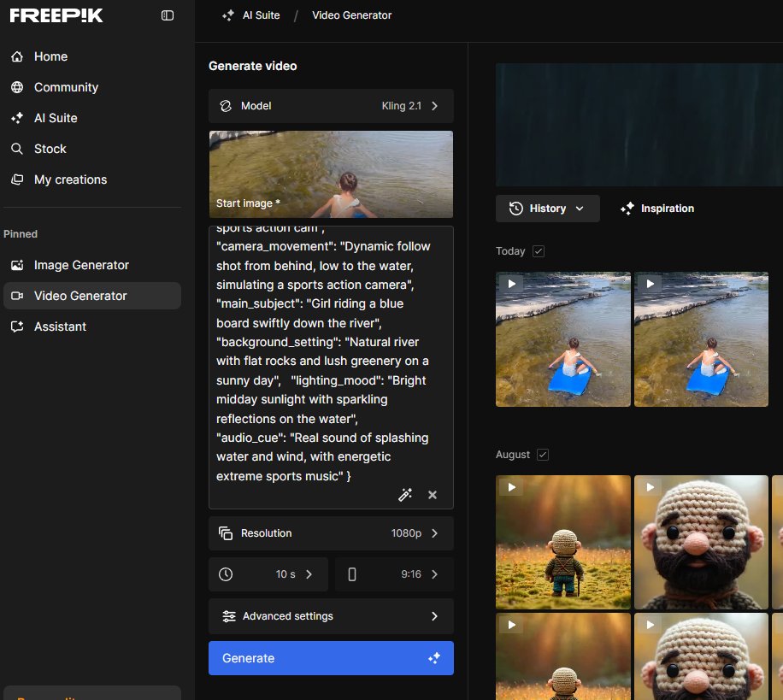This screenshot has height=700, width=783.
Task: Click the Resolution layers icon
Action: (226, 533)
